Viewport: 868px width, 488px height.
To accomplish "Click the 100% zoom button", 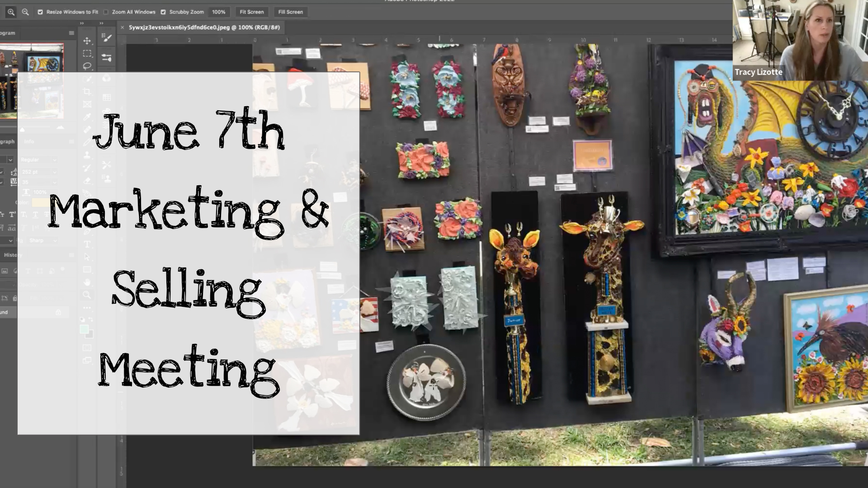I will click(x=219, y=12).
